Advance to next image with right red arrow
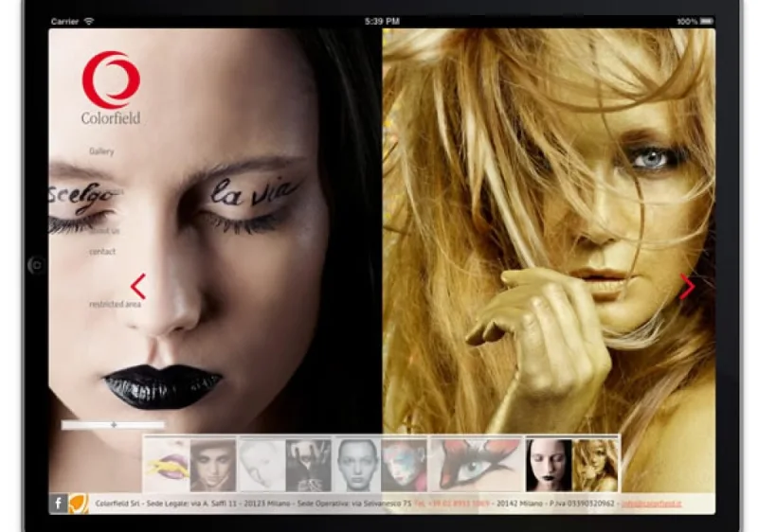Image resolution: width=758 pixels, height=532 pixels. pyautogui.click(x=687, y=286)
